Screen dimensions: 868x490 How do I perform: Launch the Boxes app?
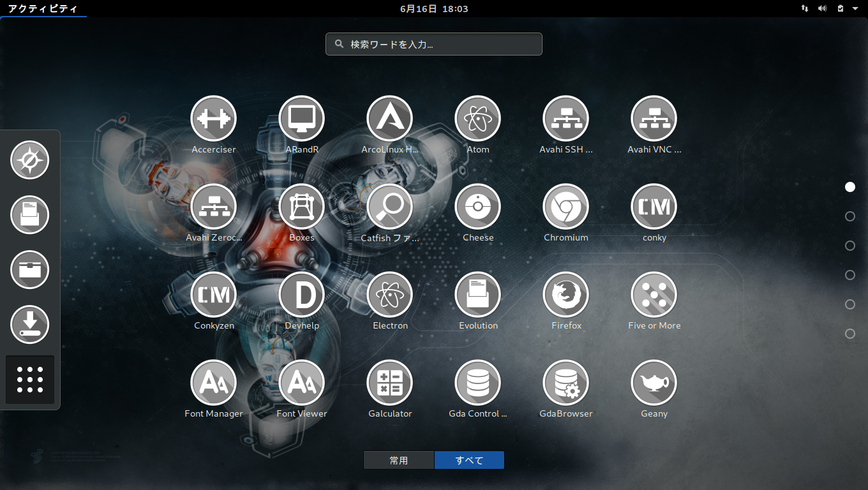[302, 207]
